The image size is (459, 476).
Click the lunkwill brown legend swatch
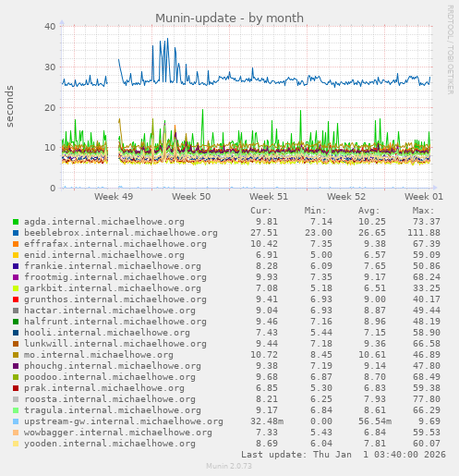coord(16,344)
